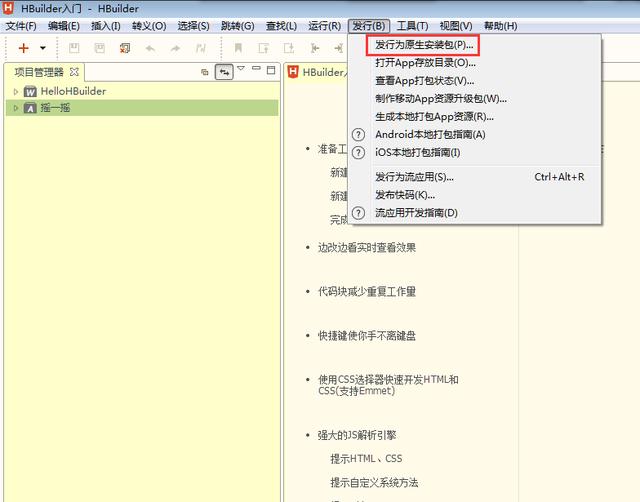Viewport: 640px width, 502px height.
Task: Close the 项目管理器 tab
Action: [74, 72]
